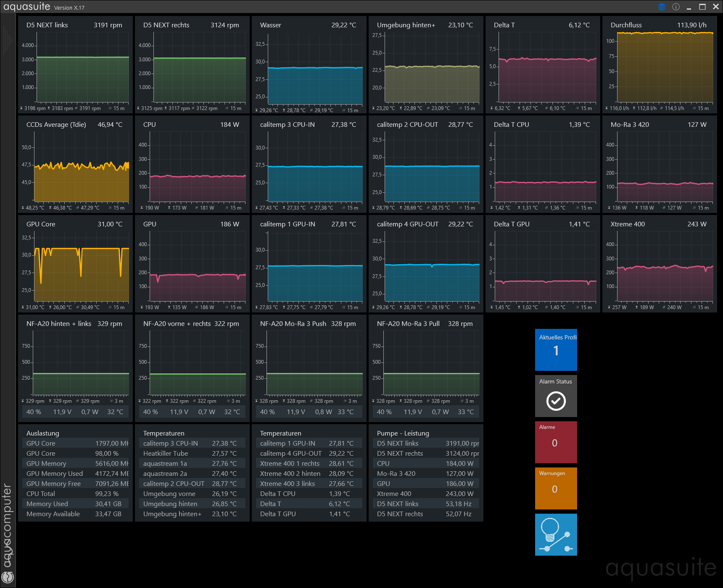Viewport: 723px width, 588px height.
Task: Maximize the aquasuite window
Action: tap(702, 7)
